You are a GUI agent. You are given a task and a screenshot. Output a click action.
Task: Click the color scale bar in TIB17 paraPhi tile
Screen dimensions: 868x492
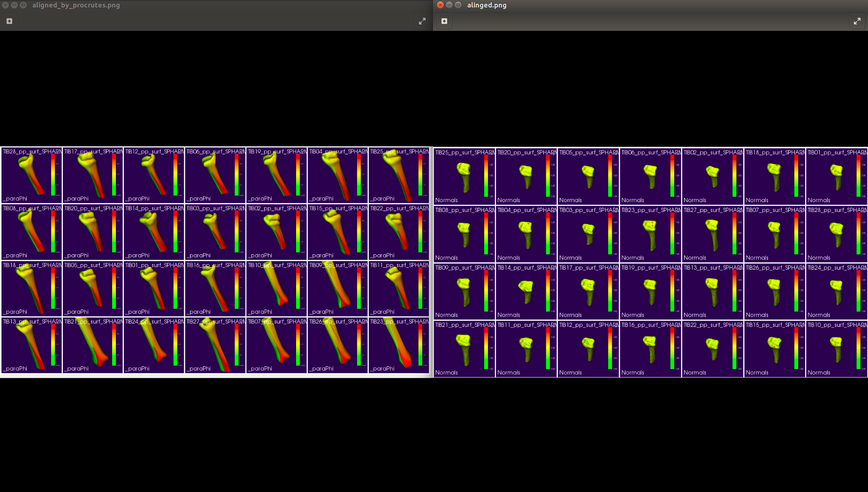[x=114, y=174]
